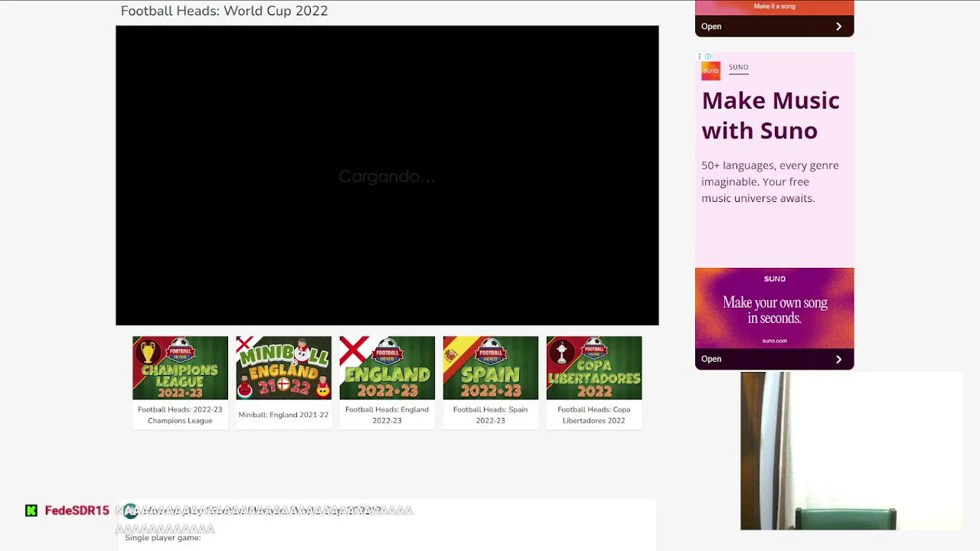Open Football Heads: Copa Libertadores 2022 thumbnail
This screenshot has height=551, width=980.
point(594,368)
